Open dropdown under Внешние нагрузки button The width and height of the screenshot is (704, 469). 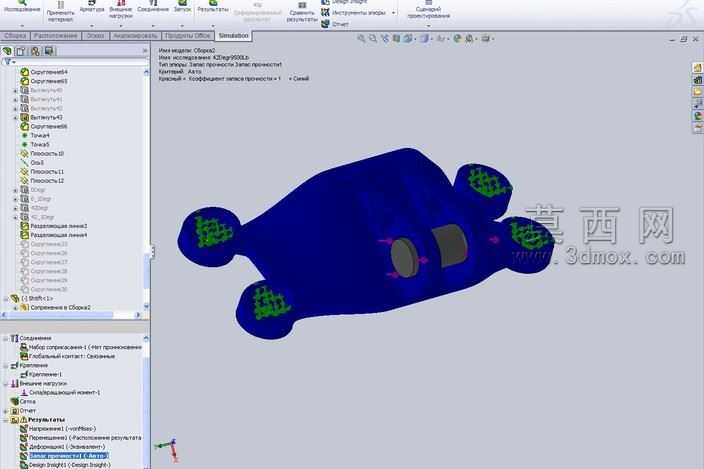(x=120, y=26)
